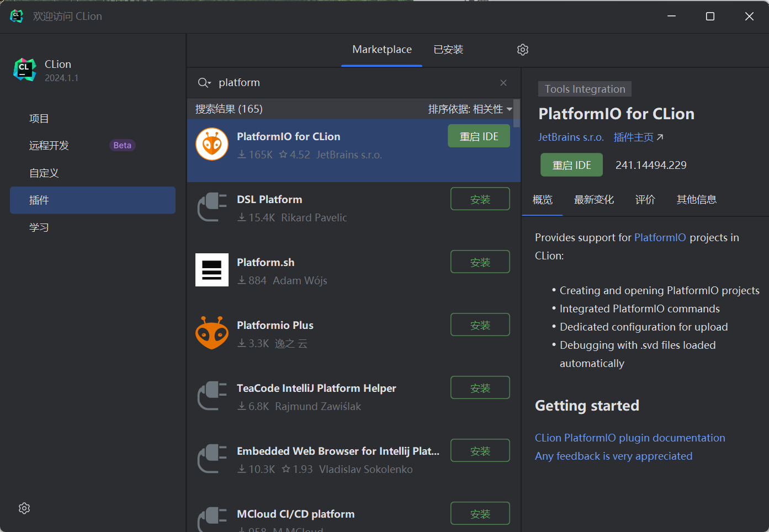The height and width of the screenshot is (532, 769).
Task: Install TeaCode IntelliJ Platform Helper
Action: [x=480, y=388]
